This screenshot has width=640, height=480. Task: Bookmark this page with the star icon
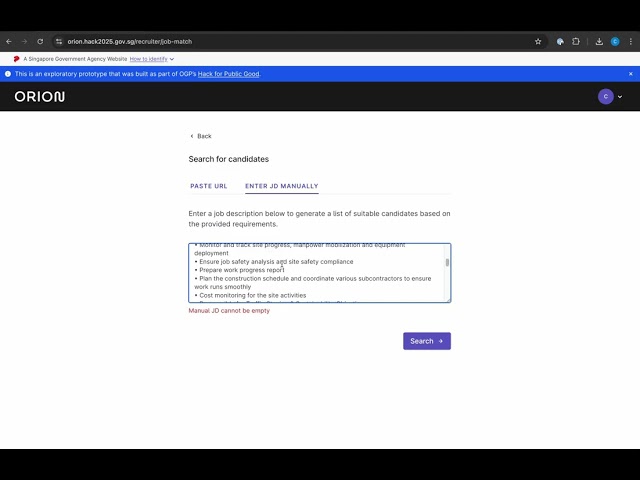pyautogui.click(x=538, y=42)
